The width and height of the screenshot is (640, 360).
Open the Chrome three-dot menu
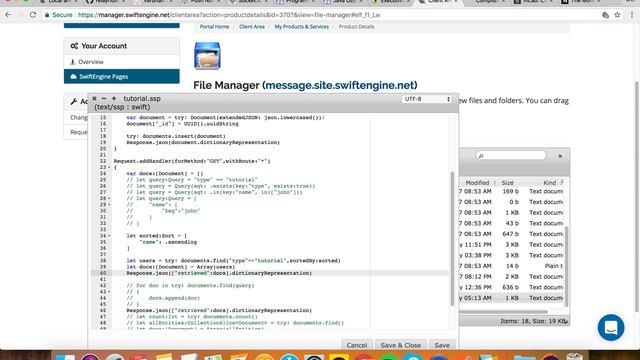(632, 15)
